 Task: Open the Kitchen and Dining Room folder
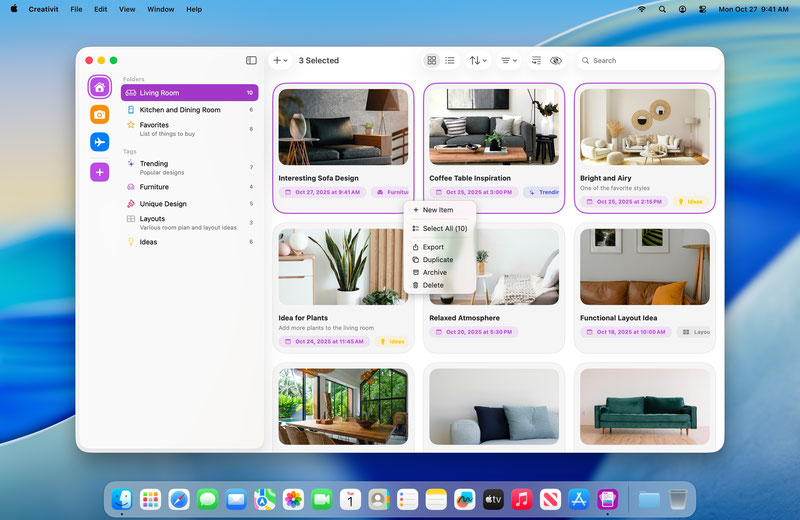coord(180,110)
